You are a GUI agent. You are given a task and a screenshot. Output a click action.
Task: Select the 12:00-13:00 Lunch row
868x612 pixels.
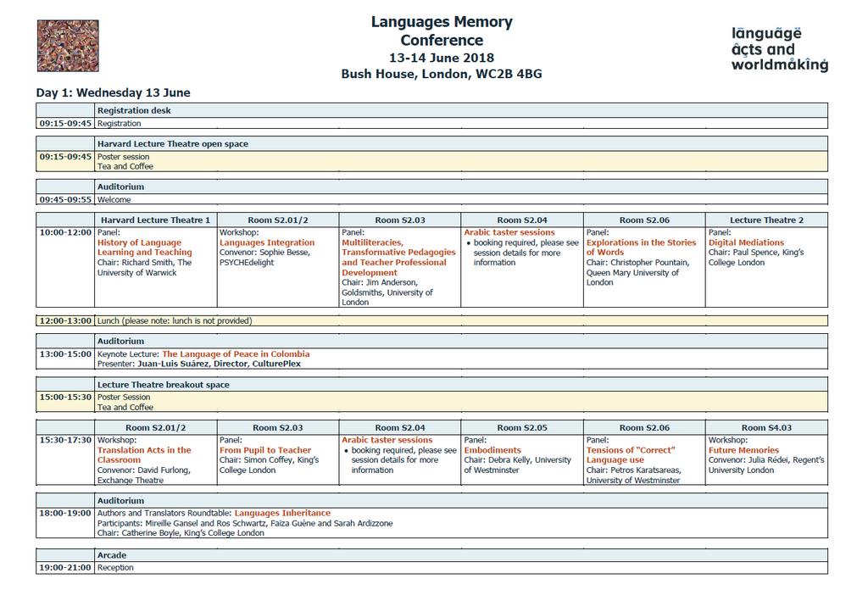coord(431,321)
